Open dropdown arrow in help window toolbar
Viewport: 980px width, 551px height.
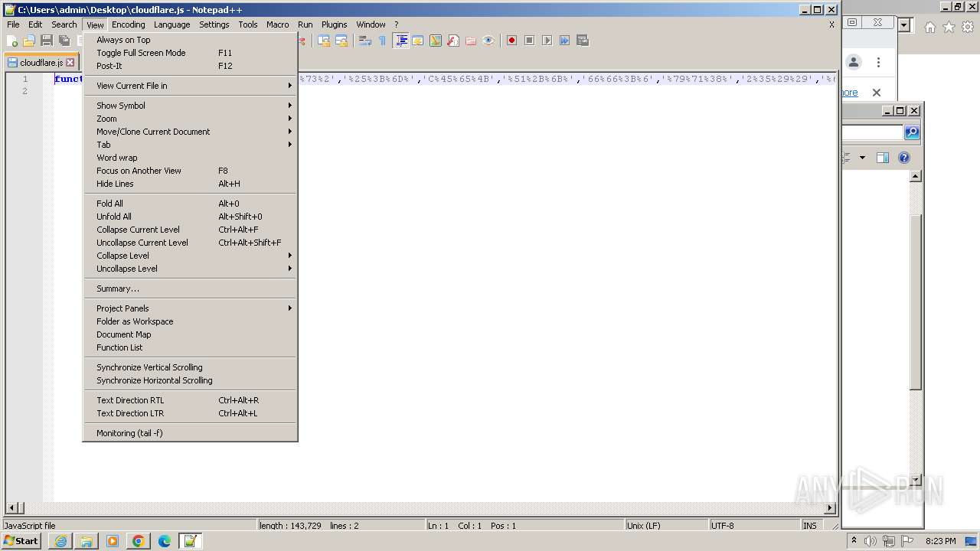[862, 158]
